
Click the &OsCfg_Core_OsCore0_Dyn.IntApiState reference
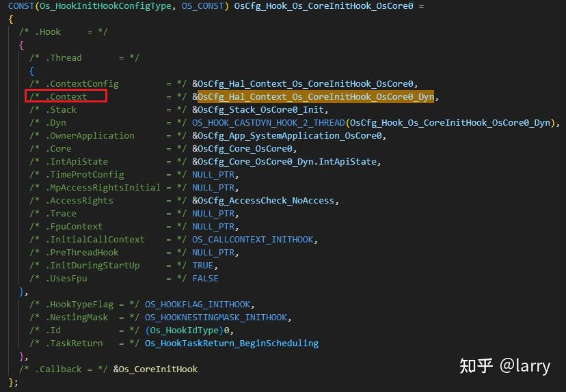click(286, 162)
